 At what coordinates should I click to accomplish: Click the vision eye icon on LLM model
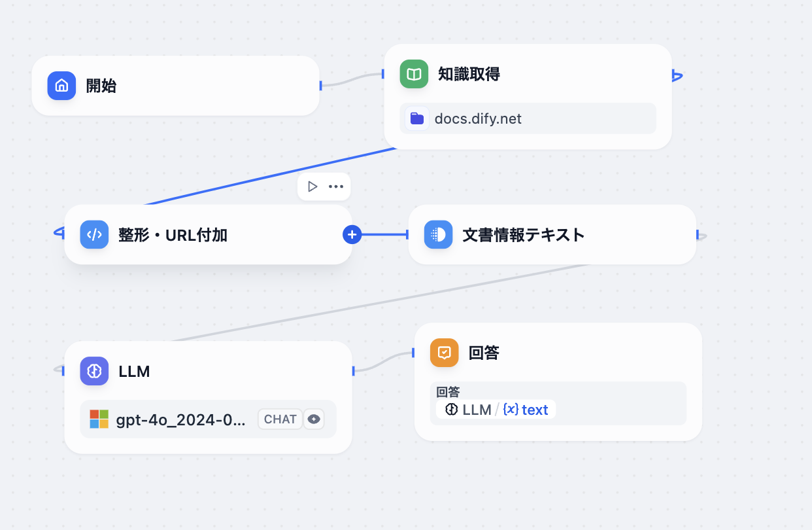tap(314, 419)
